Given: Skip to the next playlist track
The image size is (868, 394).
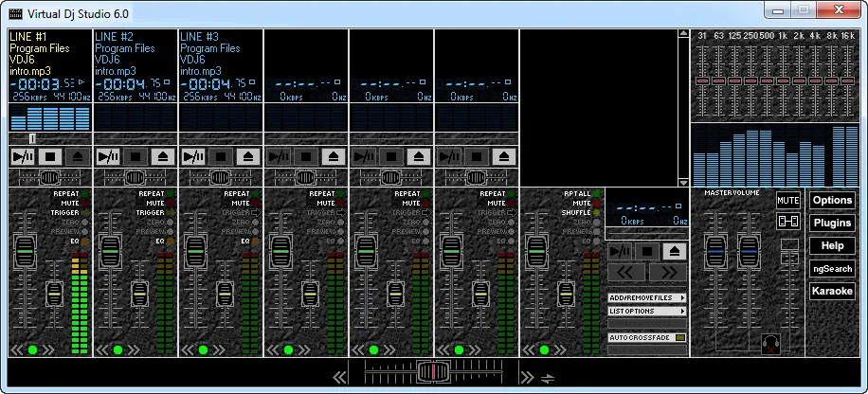Looking at the screenshot, I should [x=668, y=272].
